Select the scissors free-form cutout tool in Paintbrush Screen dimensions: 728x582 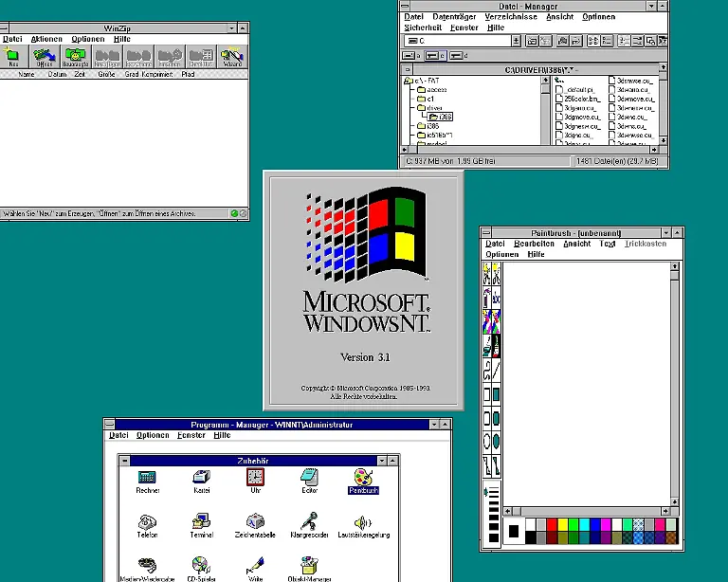486,274
